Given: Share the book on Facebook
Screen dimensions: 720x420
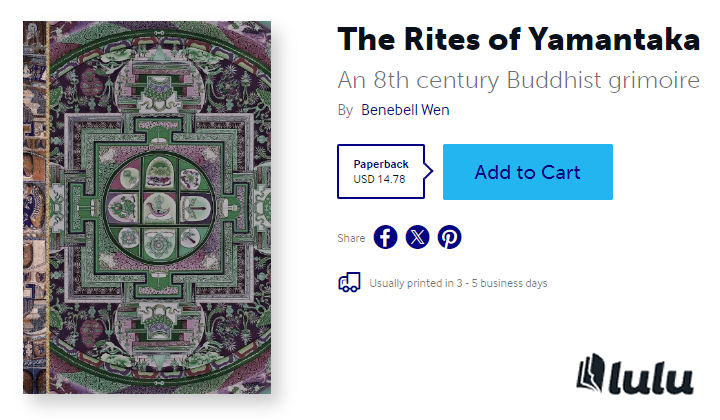Looking at the screenshot, I should pos(386,237).
